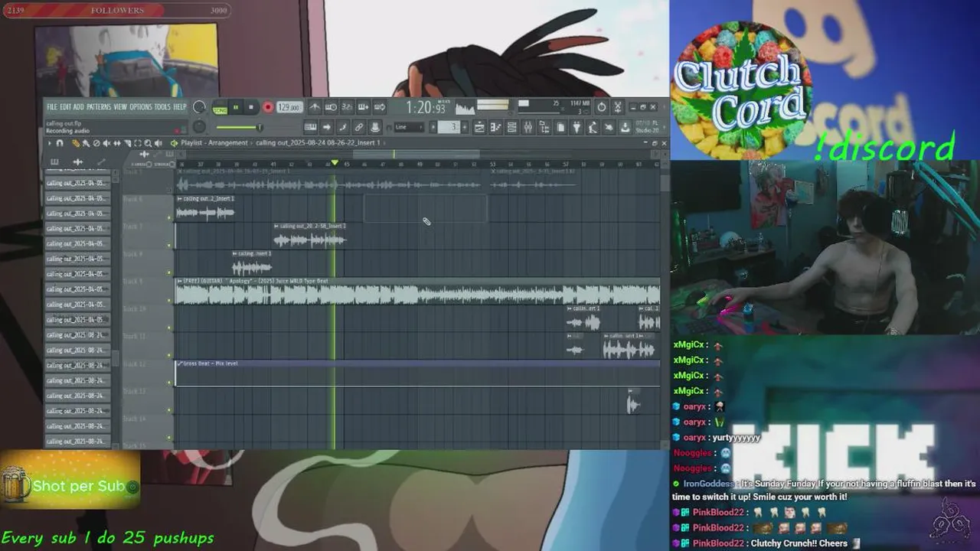The width and height of the screenshot is (980, 551).
Task: Open the TOOLS menu
Action: coord(162,107)
